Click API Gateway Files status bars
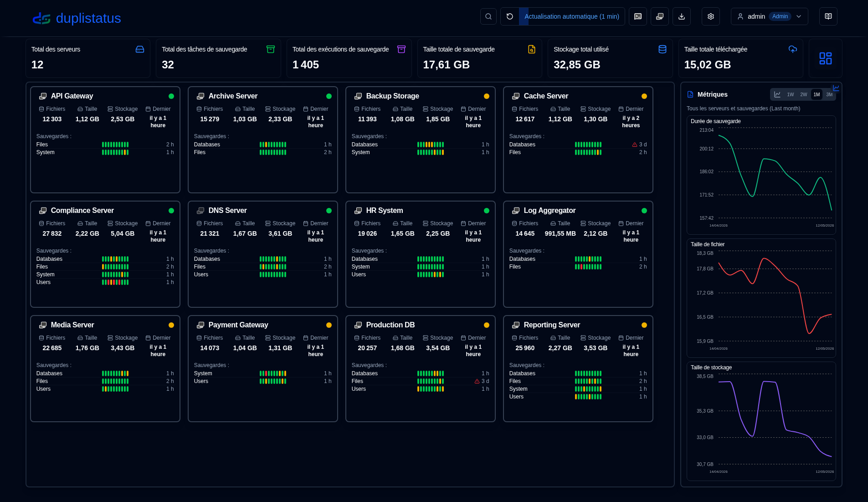 click(x=115, y=145)
